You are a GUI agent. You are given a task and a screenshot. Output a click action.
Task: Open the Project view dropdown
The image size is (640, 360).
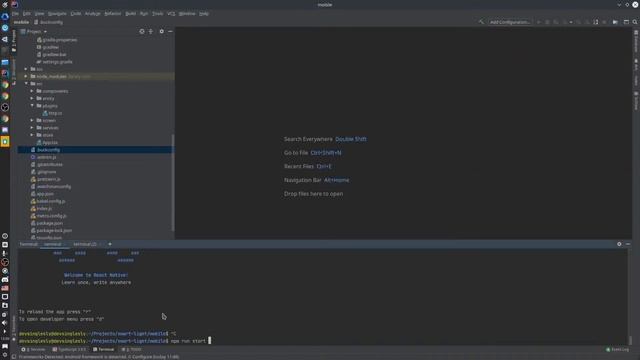coord(34,31)
